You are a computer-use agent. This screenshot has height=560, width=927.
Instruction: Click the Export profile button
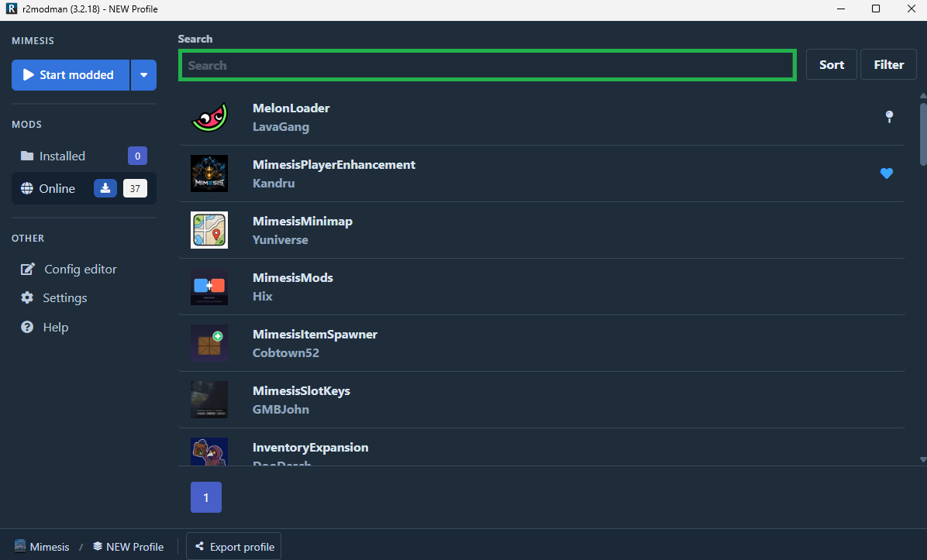click(x=233, y=546)
